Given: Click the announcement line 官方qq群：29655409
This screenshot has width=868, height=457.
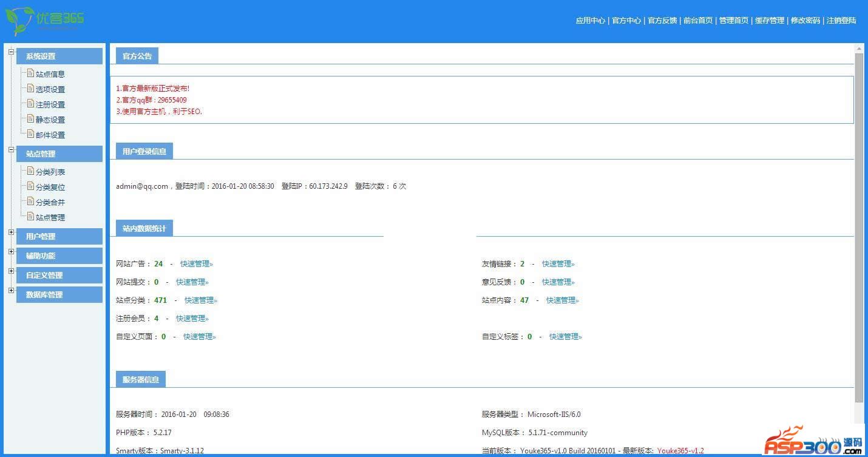Looking at the screenshot, I should (151, 100).
